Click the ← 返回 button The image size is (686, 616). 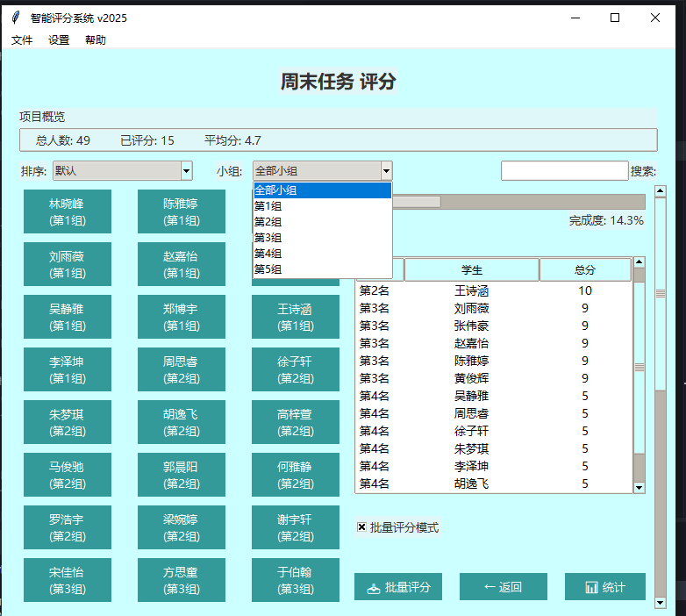pos(504,587)
